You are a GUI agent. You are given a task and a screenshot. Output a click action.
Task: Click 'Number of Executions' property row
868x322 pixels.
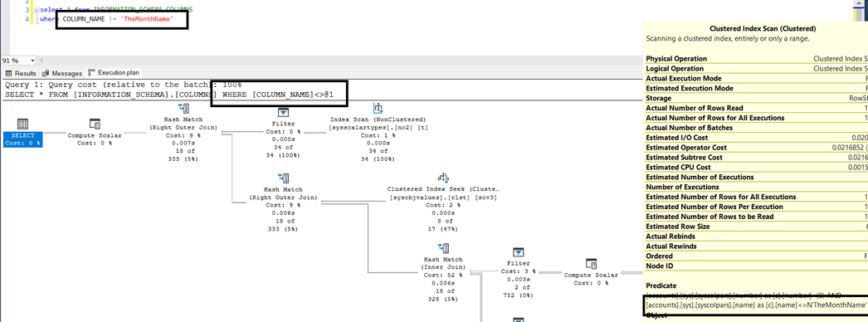757,187
